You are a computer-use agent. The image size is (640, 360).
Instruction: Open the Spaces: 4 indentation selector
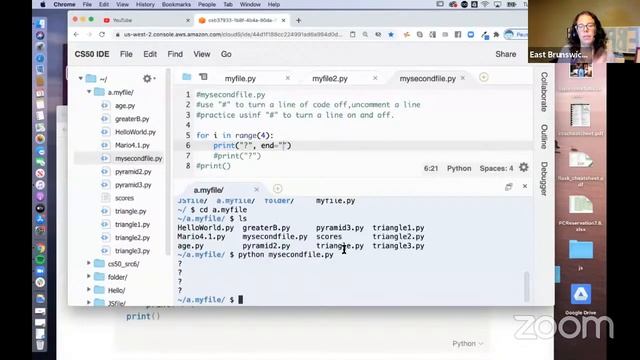(x=496, y=168)
